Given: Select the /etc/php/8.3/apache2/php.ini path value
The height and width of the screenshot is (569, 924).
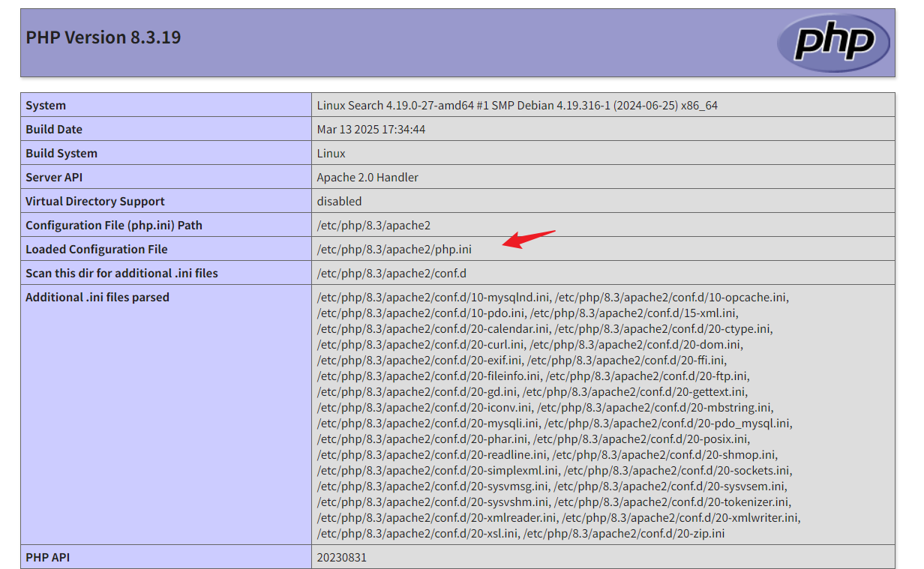Looking at the screenshot, I should [394, 250].
